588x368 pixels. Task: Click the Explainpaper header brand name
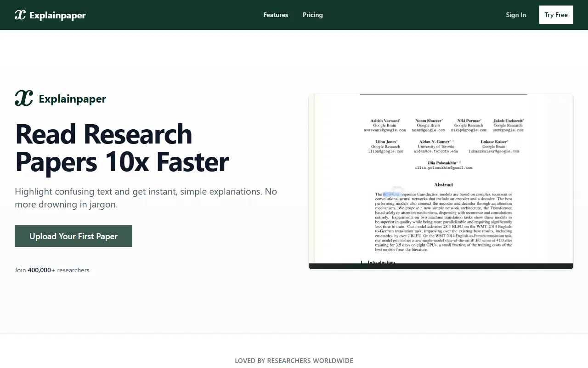click(57, 15)
